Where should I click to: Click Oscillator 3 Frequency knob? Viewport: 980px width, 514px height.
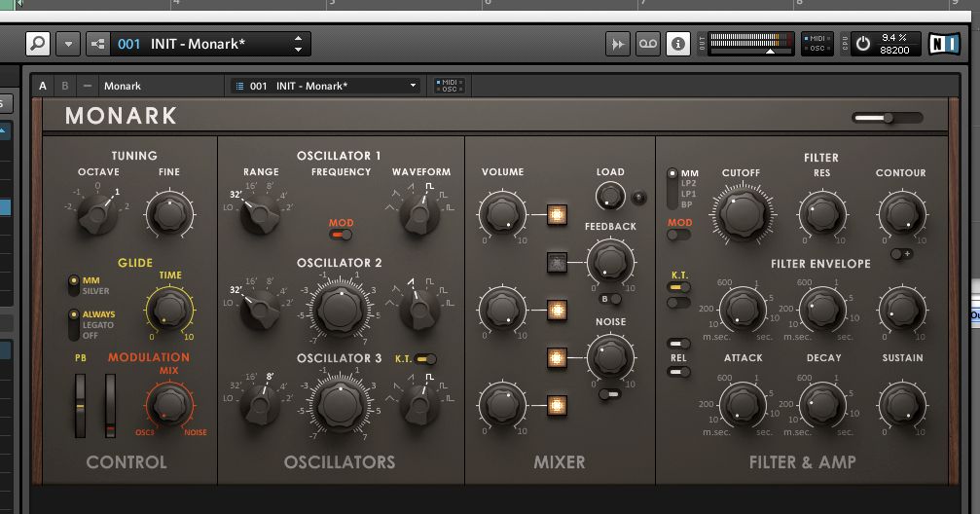pos(340,405)
